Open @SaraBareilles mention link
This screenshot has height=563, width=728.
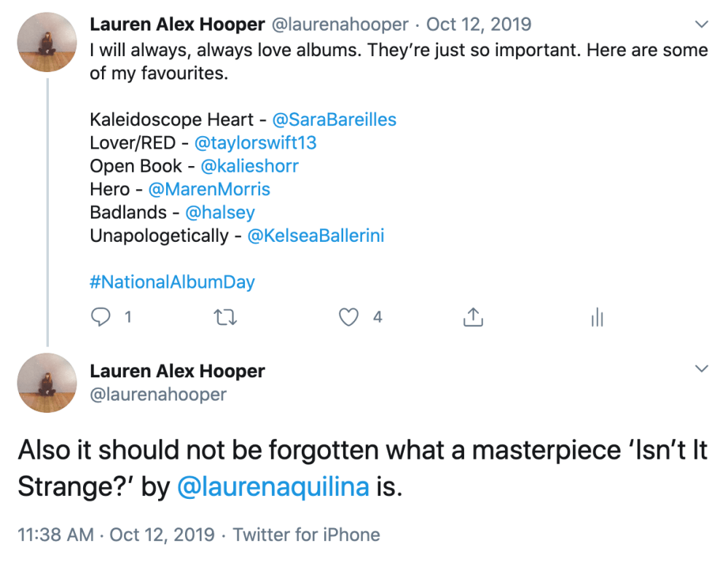[334, 119]
